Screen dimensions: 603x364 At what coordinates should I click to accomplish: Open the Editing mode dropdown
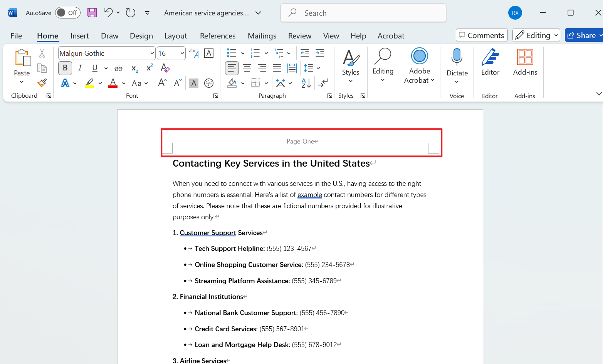pyautogui.click(x=536, y=35)
